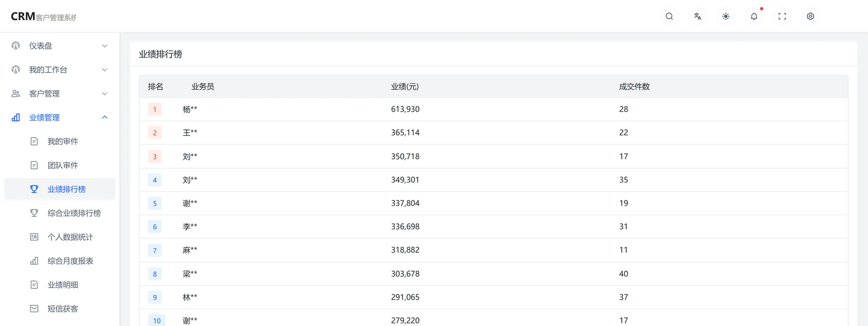Viewport: 868px width, 326px height.
Task: Select the 365,114 performance value
Action: pos(405,133)
